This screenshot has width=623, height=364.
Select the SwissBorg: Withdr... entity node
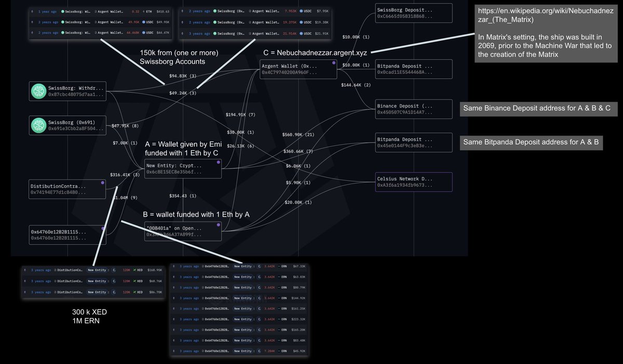(67, 91)
